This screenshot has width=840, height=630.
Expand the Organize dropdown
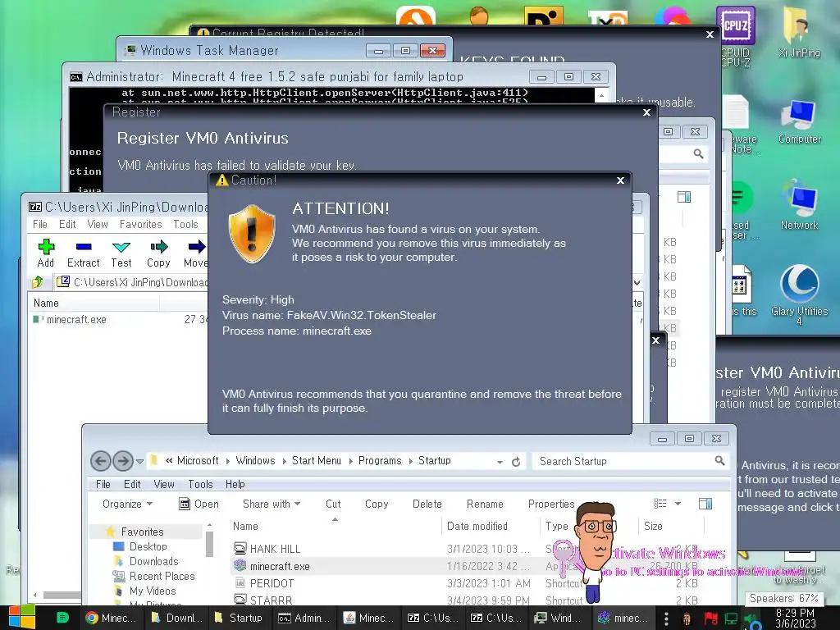pyautogui.click(x=127, y=504)
